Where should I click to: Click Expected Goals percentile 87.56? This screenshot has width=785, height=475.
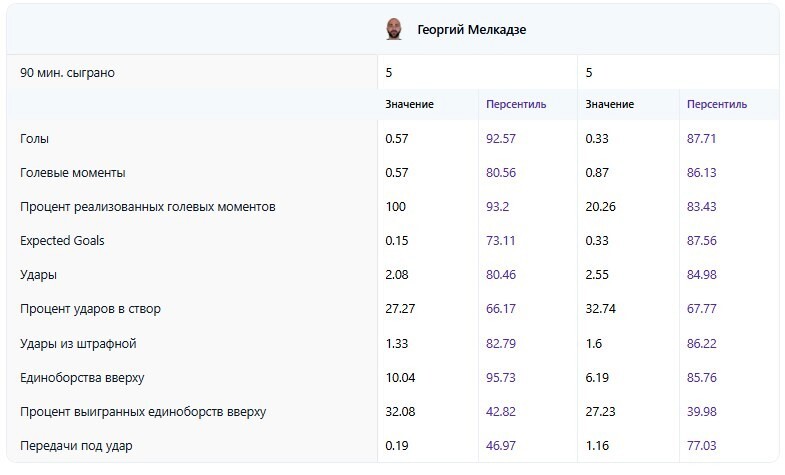click(x=701, y=241)
